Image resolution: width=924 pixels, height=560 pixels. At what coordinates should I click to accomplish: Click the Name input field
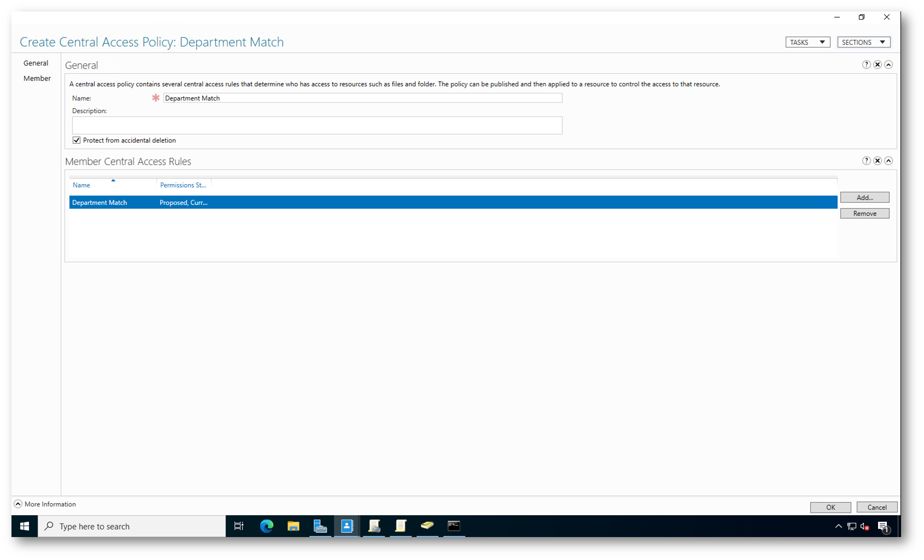pyautogui.click(x=363, y=98)
